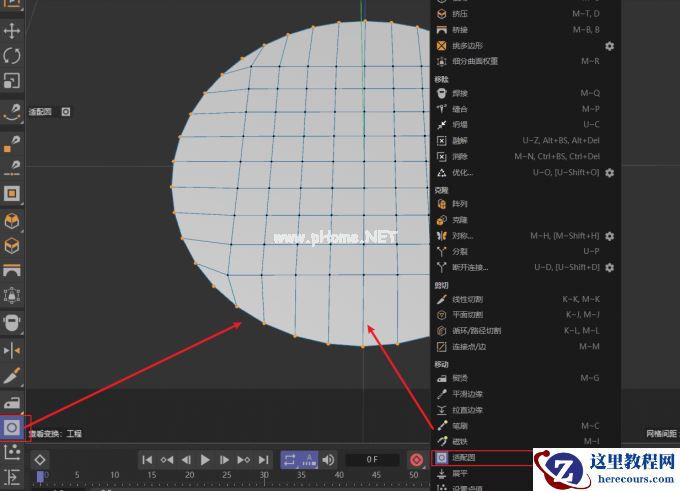Choose the U~C collapse menu entry
Image resolution: width=680 pixels, height=491 pixels.
coord(525,125)
